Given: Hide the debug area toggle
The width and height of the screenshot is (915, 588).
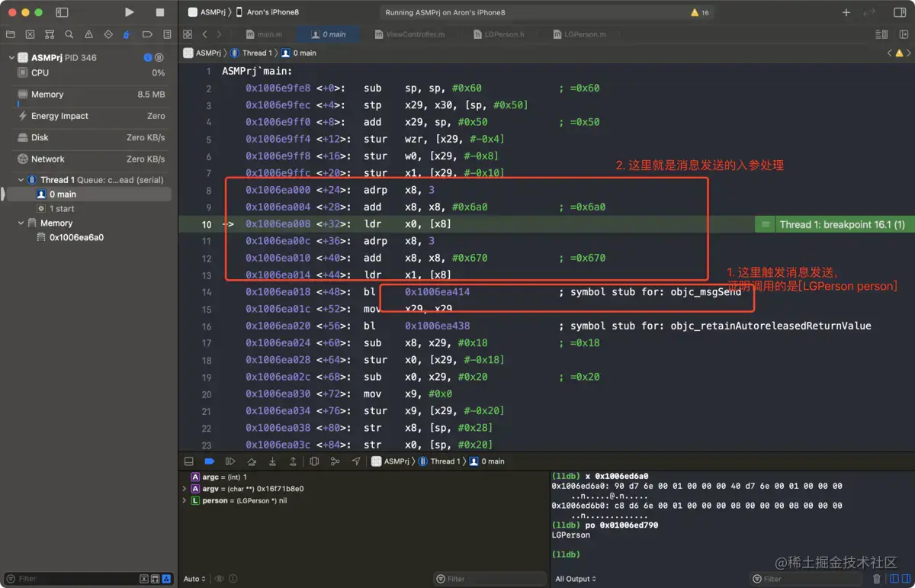Looking at the screenshot, I should pyautogui.click(x=189, y=461).
